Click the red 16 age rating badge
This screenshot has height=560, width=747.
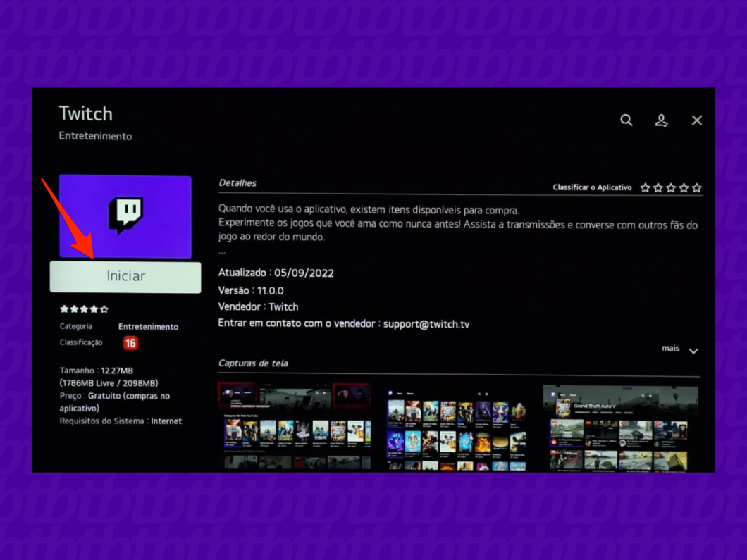click(x=130, y=343)
